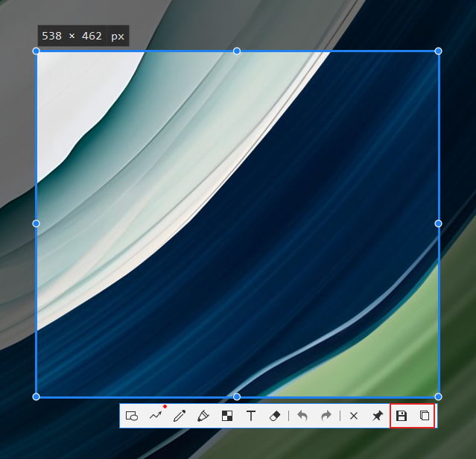This screenshot has width=476, height=459.
Task: Click the bottom-right selection resize handle
Action: [438, 396]
